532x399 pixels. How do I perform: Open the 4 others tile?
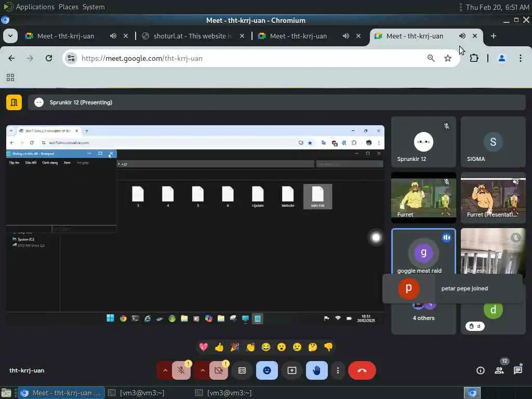(x=423, y=318)
